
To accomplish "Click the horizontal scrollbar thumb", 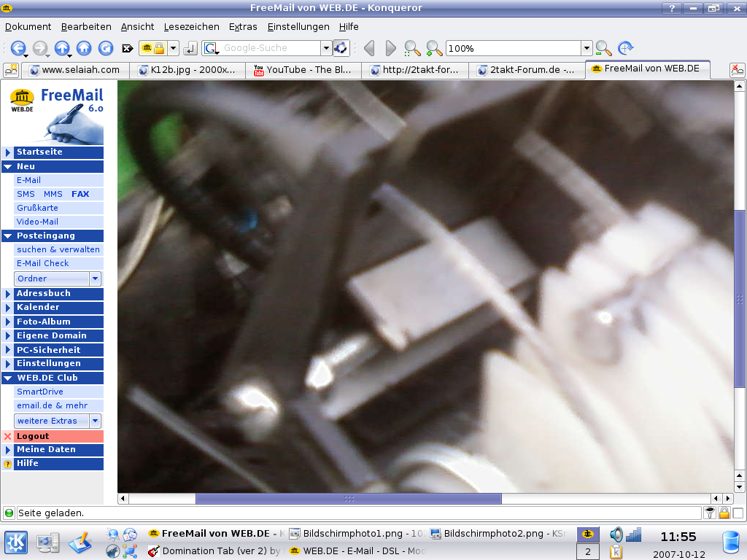I will (348, 499).
